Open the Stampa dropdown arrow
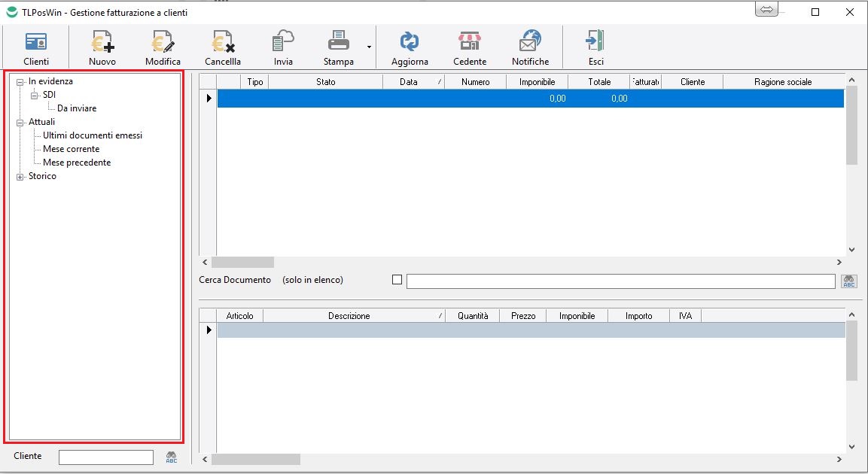Viewport: 868px width, 474px height. (x=369, y=47)
